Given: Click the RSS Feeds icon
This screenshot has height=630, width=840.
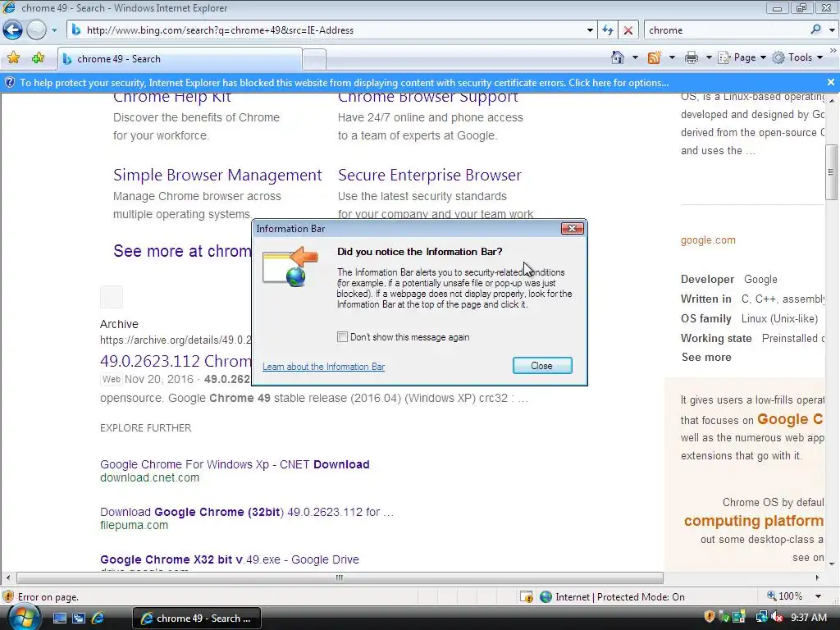Looking at the screenshot, I should point(654,57).
